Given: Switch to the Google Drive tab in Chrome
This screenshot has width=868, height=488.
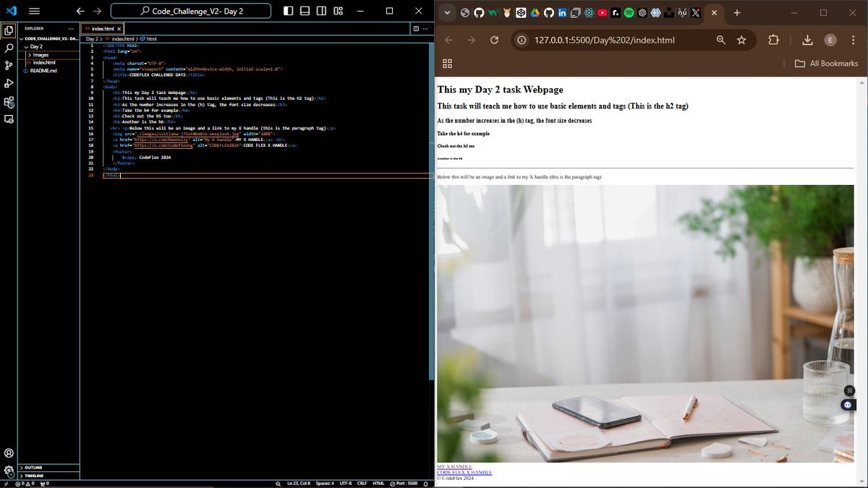Looking at the screenshot, I should tap(535, 13).
